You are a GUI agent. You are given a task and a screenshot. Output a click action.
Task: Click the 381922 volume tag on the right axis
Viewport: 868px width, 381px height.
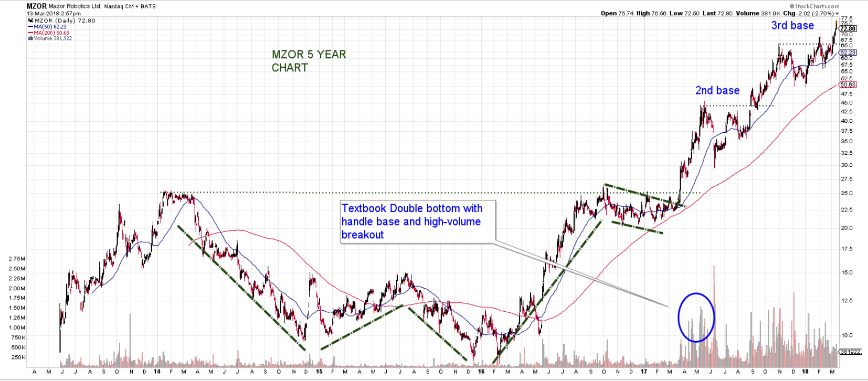850,352
